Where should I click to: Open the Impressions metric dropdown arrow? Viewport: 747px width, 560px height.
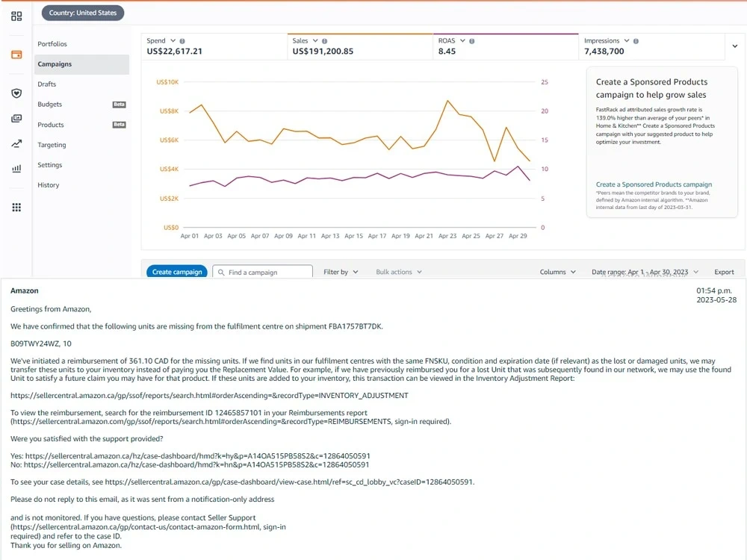[x=627, y=41]
